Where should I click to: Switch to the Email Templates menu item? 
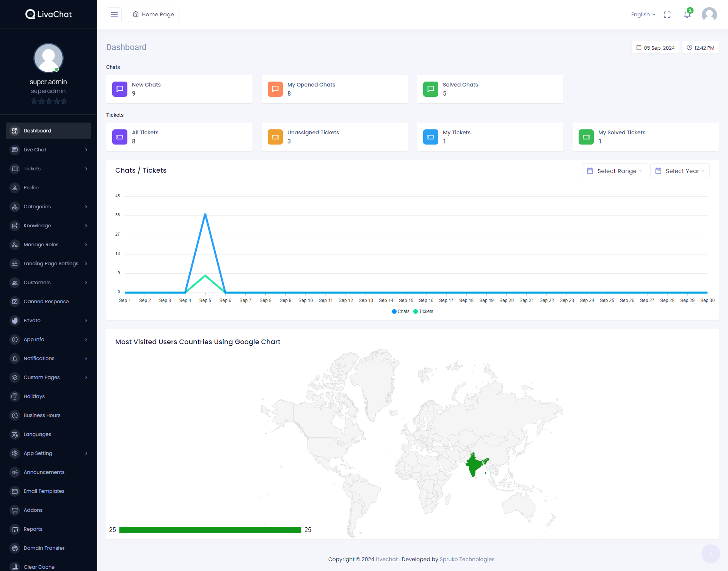[x=44, y=491]
